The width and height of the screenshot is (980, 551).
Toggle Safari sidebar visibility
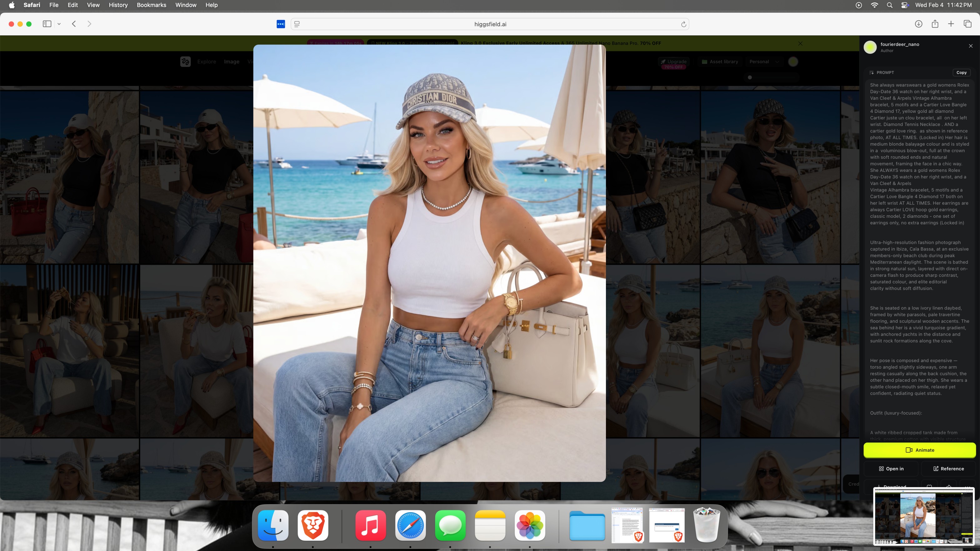point(47,24)
